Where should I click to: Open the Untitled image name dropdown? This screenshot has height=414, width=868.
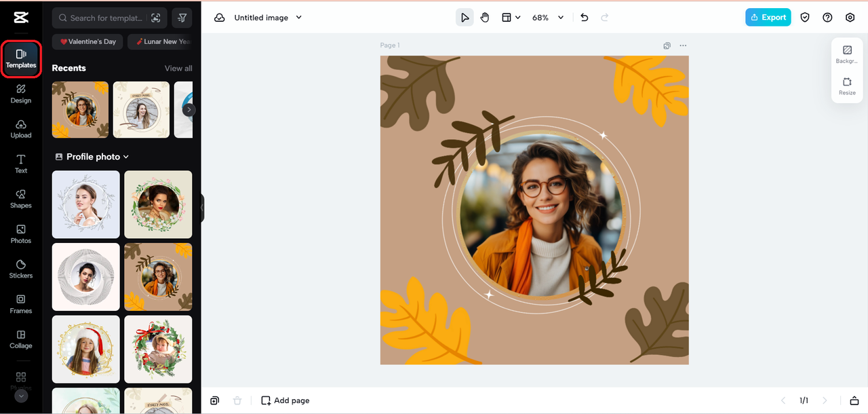(x=268, y=18)
